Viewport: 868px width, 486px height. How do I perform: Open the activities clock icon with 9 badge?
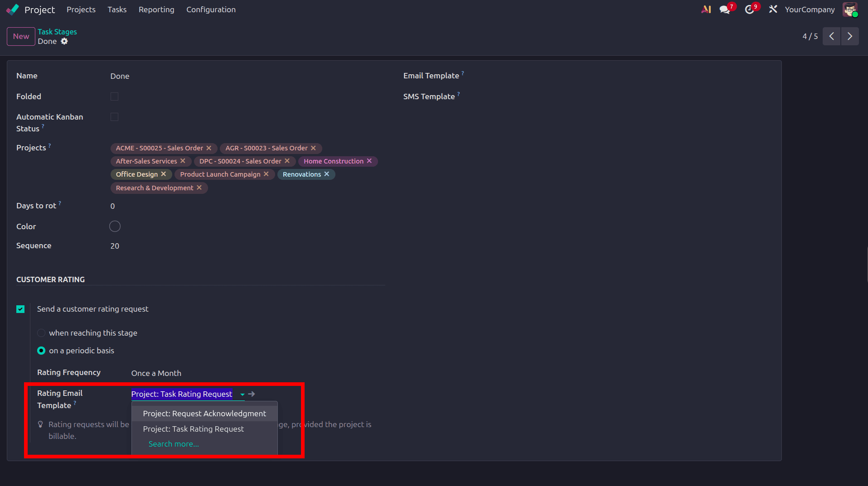pos(749,10)
